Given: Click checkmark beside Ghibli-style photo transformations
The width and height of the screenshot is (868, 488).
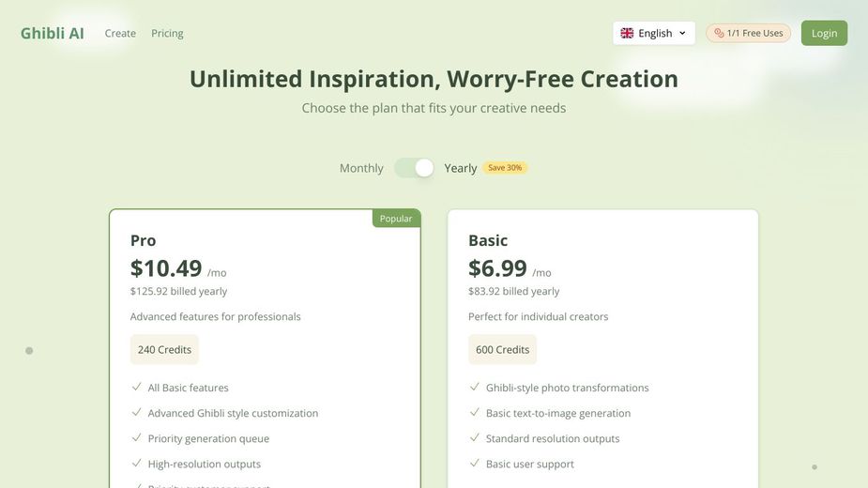Looking at the screenshot, I should 475,387.
